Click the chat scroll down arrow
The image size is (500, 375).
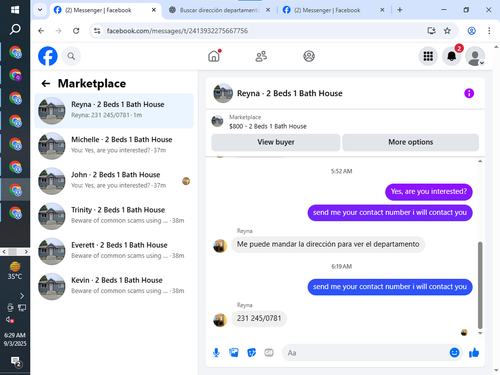point(480,333)
